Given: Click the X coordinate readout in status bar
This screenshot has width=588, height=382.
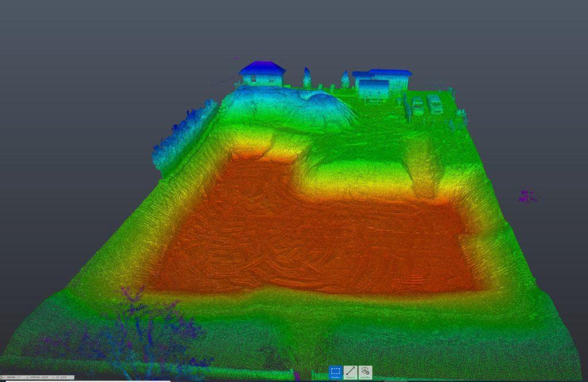Looking at the screenshot, I should (12, 377).
